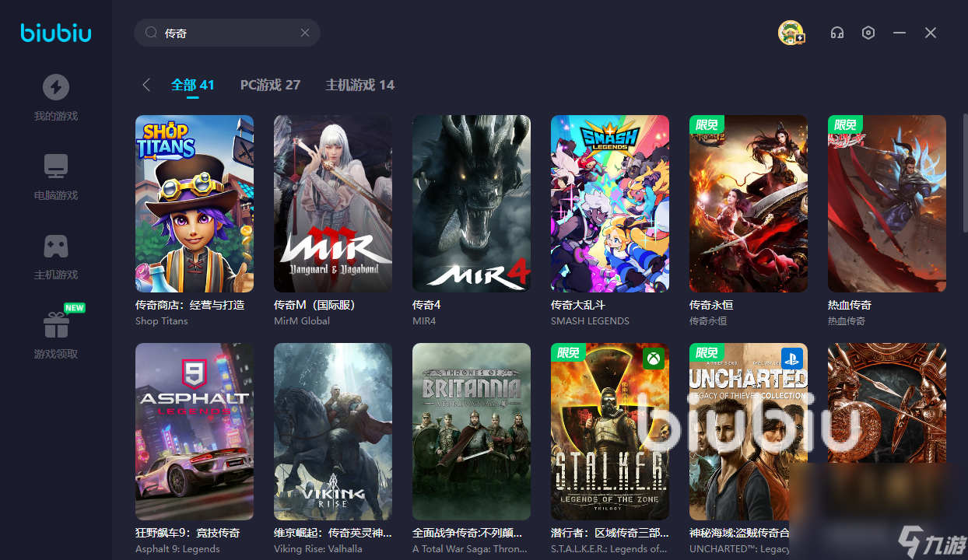Image resolution: width=968 pixels, height=560 pixels.
Task: Open the Viking Rise cover
Action: pos(333,432)
